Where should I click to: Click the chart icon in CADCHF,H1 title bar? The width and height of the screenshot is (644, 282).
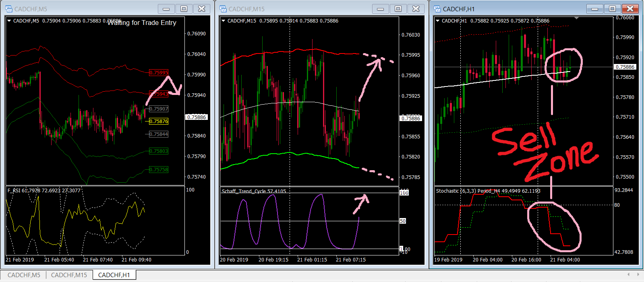point(437,9)
